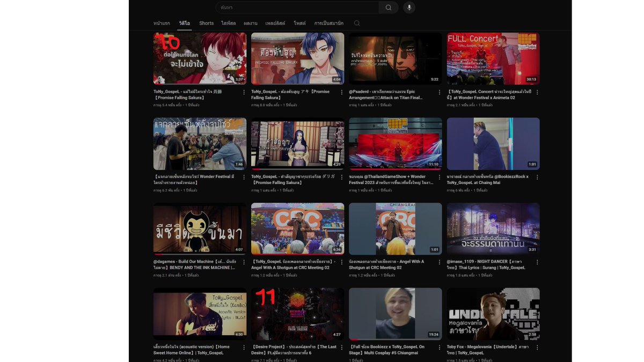The width and height of the screenshot is (644, 362).
Task: Open channel search magnifier after การเป็นสมาชิก tab
Action: coord(357,23)
